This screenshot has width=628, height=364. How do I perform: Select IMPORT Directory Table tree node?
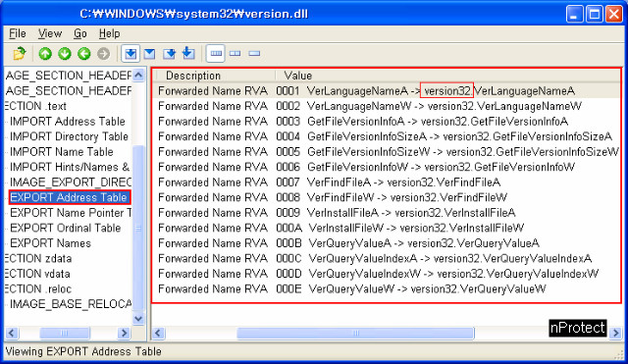(x=69, y=136)
